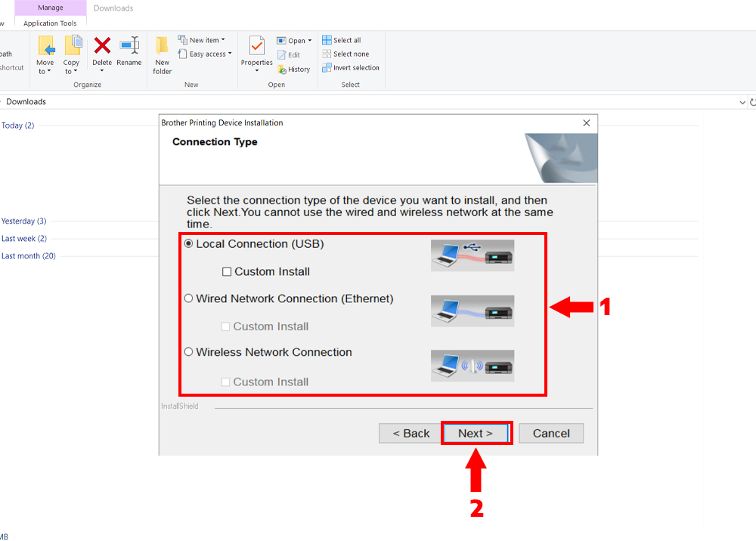Click Select none in the ribbon
Image resolution: width=756 pixels, height=541 pixels.
tap(345, 54)
